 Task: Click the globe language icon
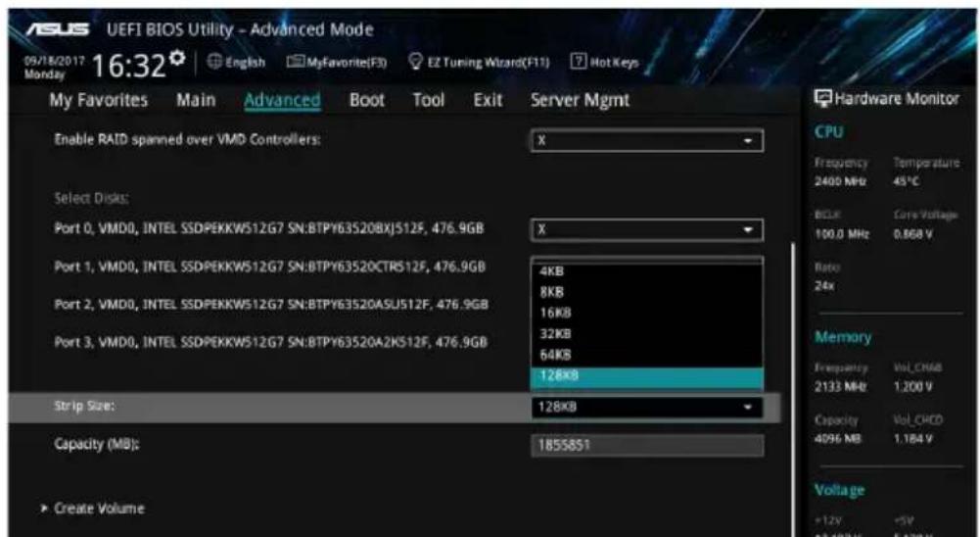point(214,62)
